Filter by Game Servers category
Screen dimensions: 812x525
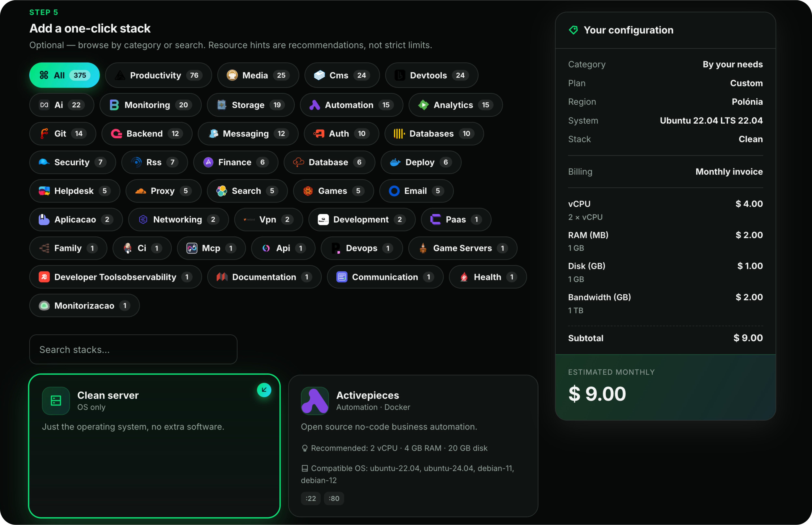pyautogui.click(x=463, y=248)
